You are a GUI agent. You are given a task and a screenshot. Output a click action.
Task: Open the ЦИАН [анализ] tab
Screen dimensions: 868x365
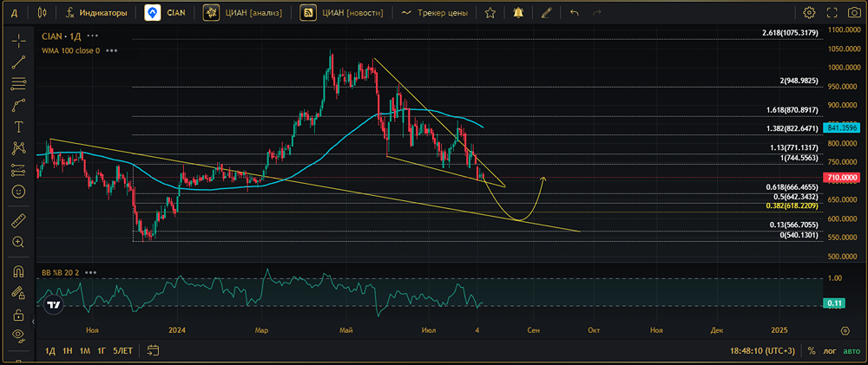(x=242, y=12)
